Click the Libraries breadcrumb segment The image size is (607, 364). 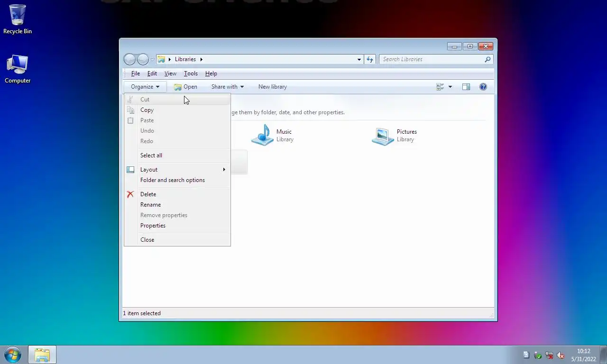tap(185, 59)
